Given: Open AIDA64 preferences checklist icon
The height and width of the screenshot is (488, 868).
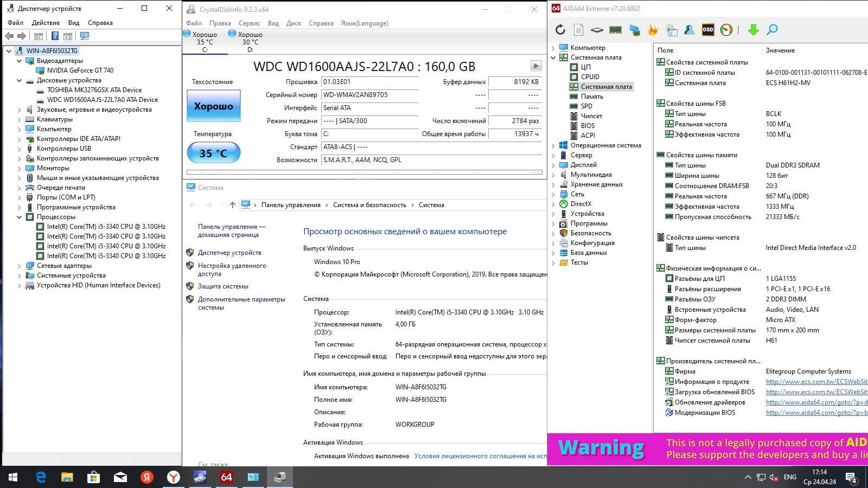Looking at the screenshot, I should point(672,30).
